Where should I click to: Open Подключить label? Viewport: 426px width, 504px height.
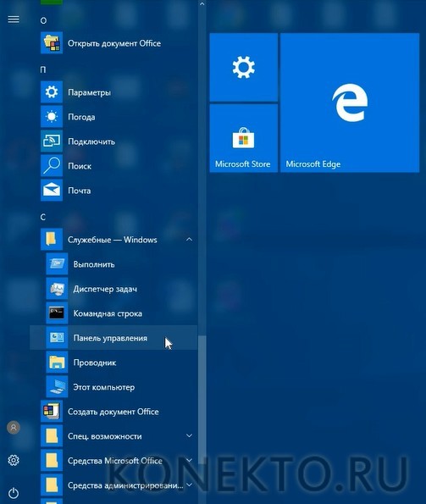[x=91, y=141]
